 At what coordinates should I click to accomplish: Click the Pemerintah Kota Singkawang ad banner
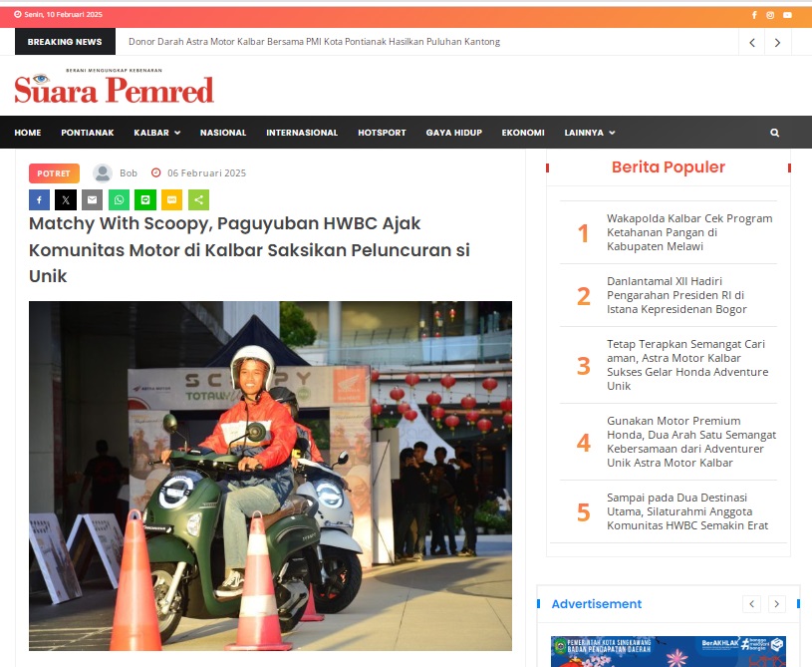click(669, 651)
